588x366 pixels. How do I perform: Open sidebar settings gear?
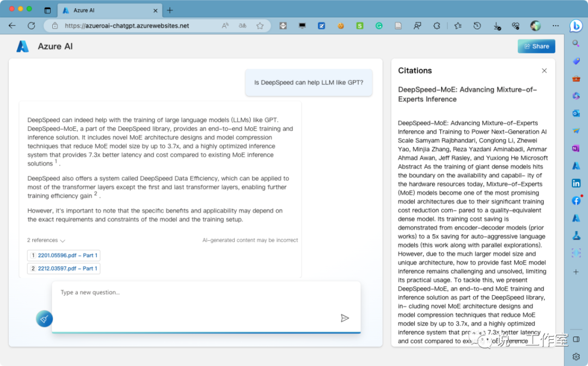coord(576,357)
